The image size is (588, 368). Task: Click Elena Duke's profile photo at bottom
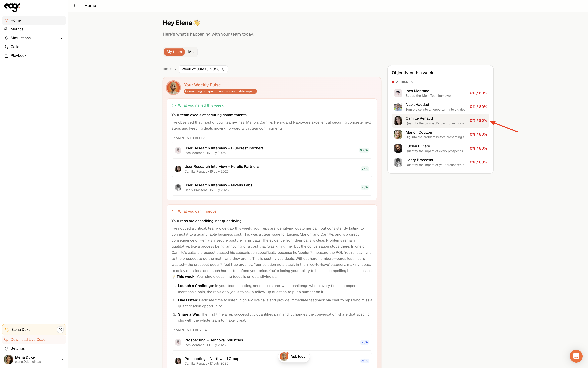tap(9, 359)
